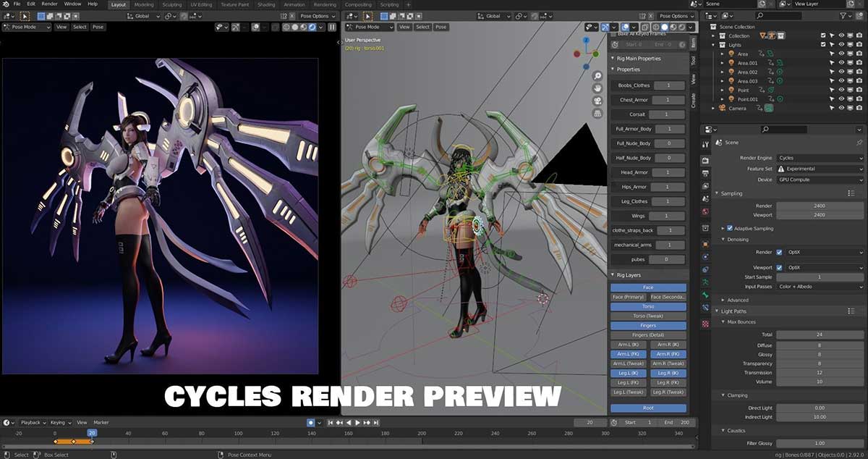Image resolution: width=868 pixels, height=459 pixels.
Task: Switch to the Layout workspace tab
Action: point(118,4)
